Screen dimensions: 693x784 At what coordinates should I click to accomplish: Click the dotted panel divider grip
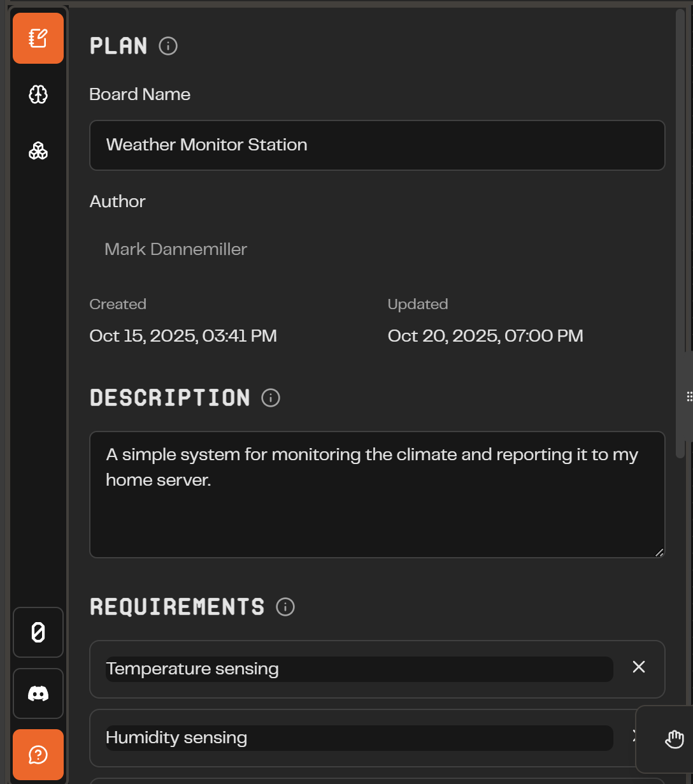pyautogui.click(x=689, y=396)
